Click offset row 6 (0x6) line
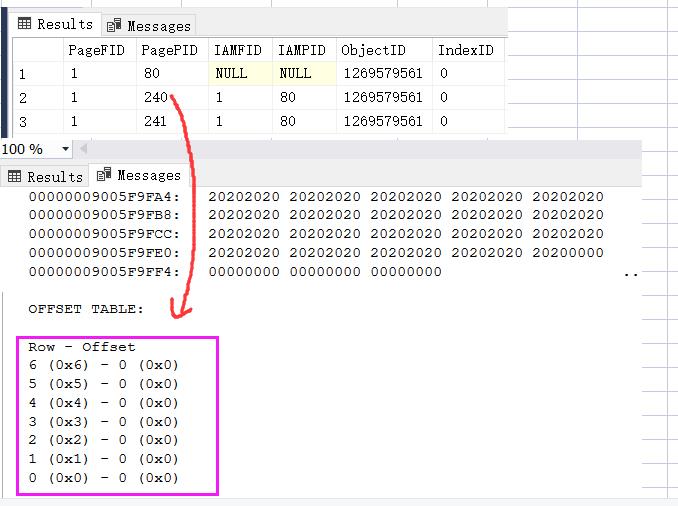678x506 pixels. [x=103, y=365]
